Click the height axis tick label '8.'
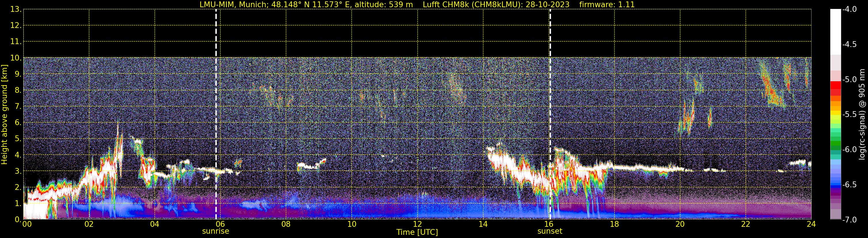 (18, 90)
